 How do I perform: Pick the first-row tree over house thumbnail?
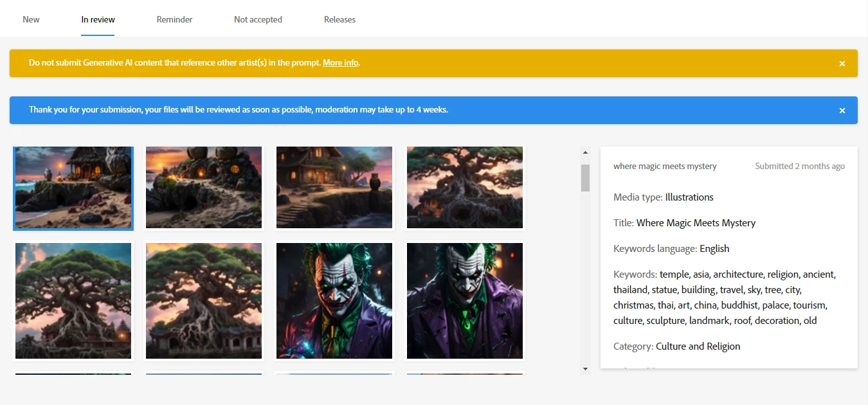[x=465, y=188]
